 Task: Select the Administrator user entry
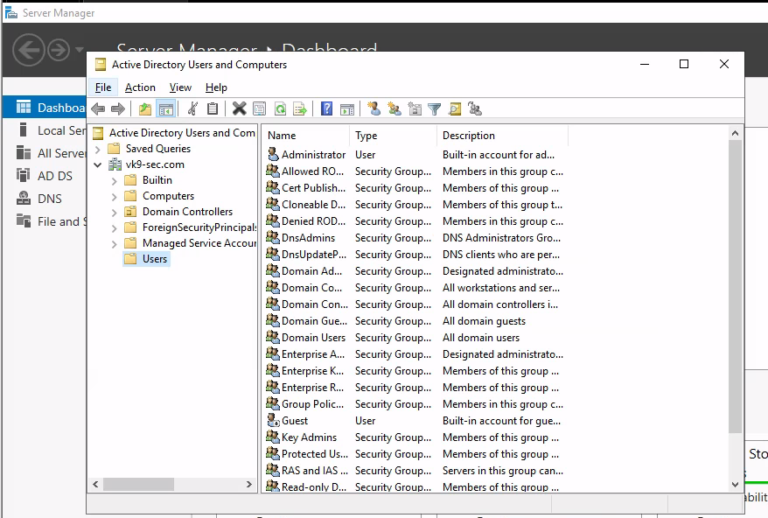[313, 155]
